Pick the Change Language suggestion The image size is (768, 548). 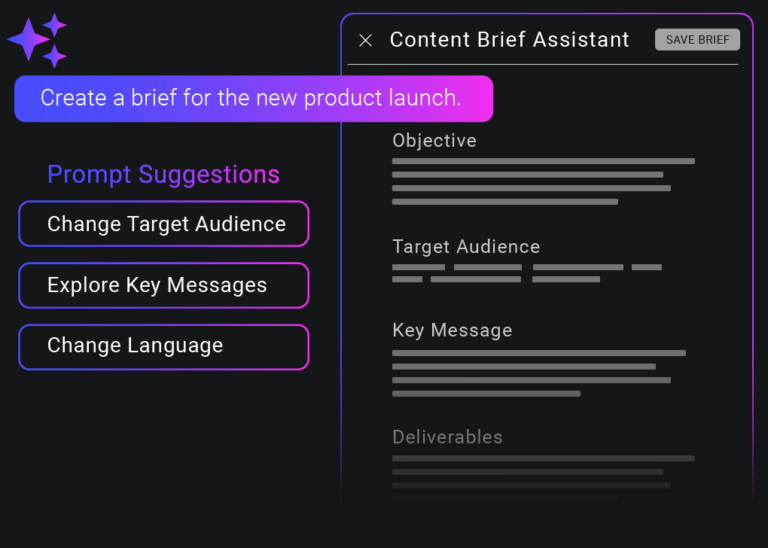[x=164, y=346]
